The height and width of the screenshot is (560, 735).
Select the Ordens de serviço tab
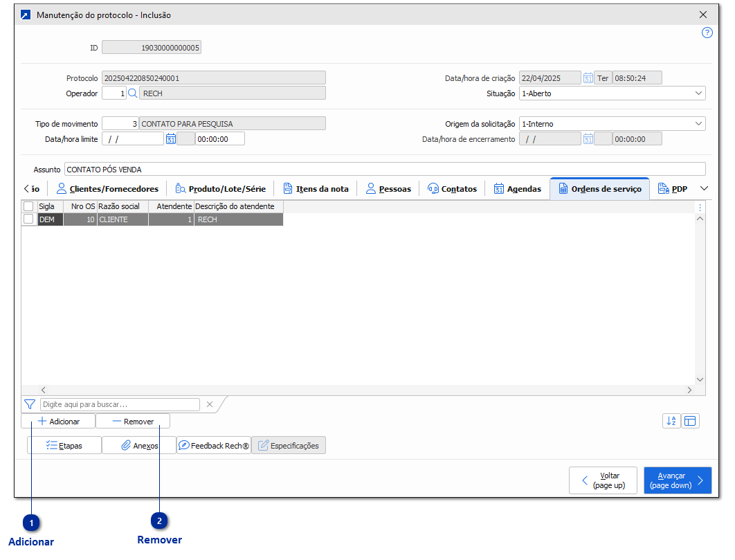tap(600, 188)
